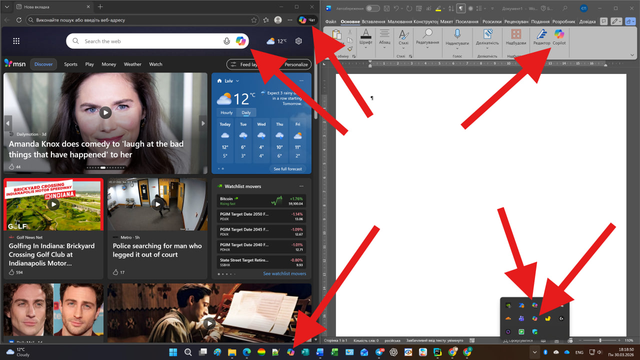
Task: Collapse the Word ribbon chevron
Action: [632, 55]
